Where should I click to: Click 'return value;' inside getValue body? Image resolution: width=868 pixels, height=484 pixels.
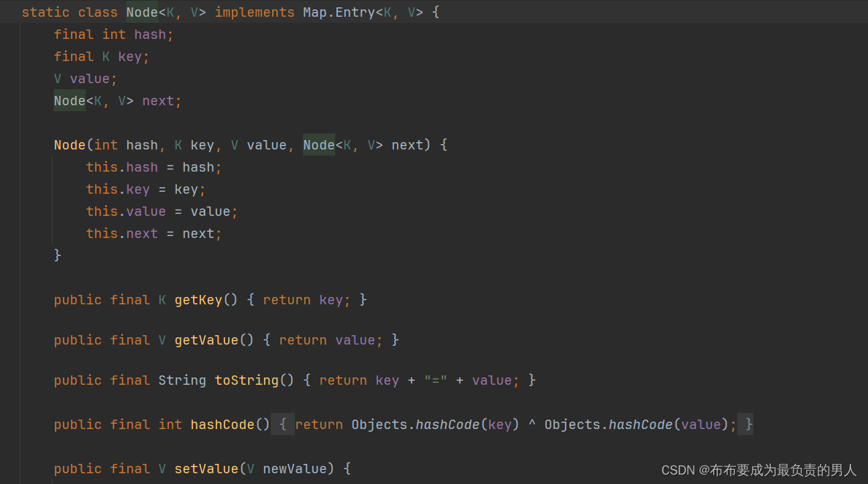click(x=331, y=340)
